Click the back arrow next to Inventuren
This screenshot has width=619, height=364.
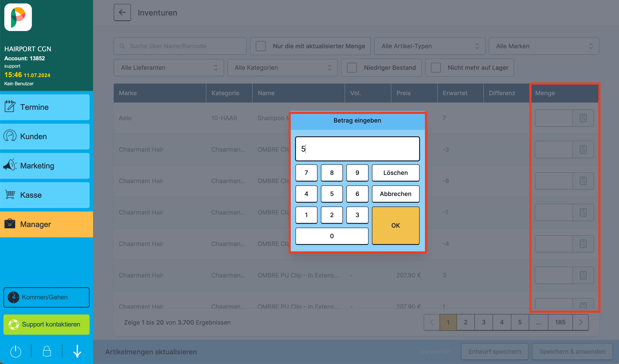(122, 12)
